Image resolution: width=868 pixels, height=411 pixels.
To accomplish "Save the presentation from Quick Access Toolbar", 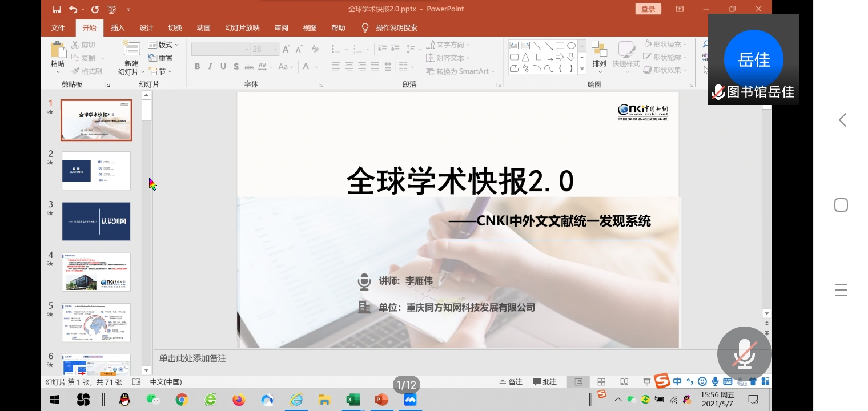I will pos(57,9).
